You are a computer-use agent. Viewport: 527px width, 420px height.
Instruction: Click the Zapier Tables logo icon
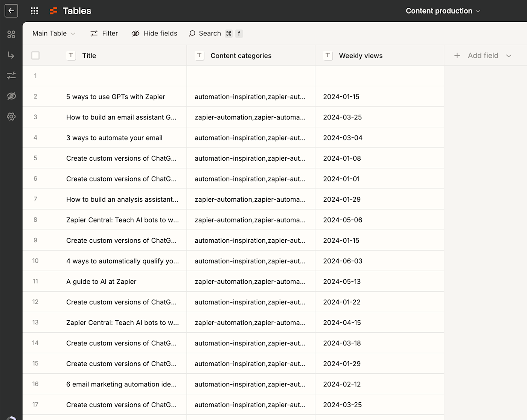53,11
